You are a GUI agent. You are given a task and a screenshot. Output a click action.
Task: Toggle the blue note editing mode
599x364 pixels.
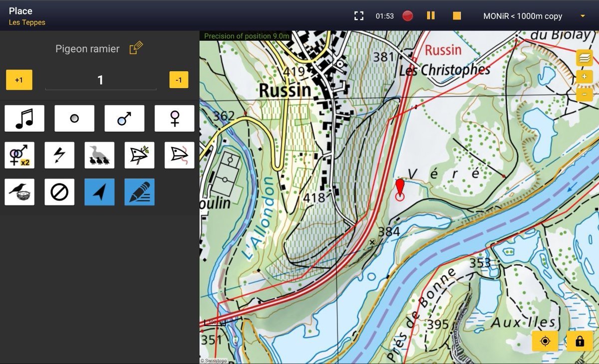coord(139,191)
